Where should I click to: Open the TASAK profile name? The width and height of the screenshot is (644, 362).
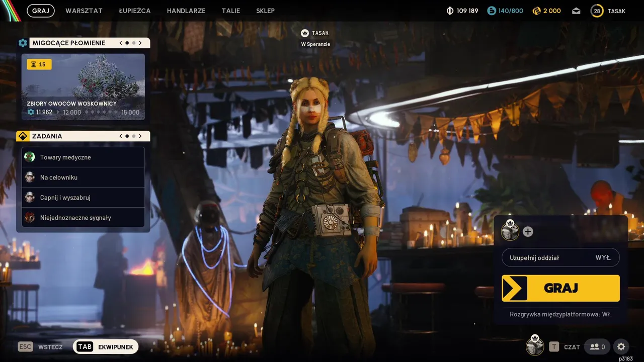pos(616,11)
